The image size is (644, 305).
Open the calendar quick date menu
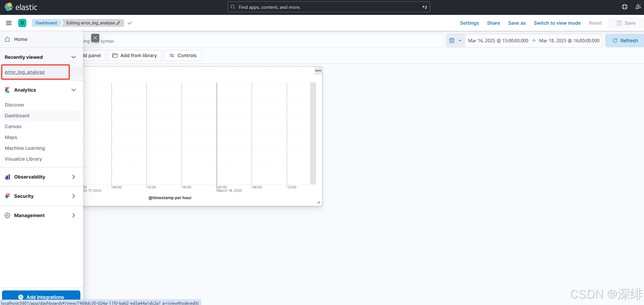(x=456, y=41)
